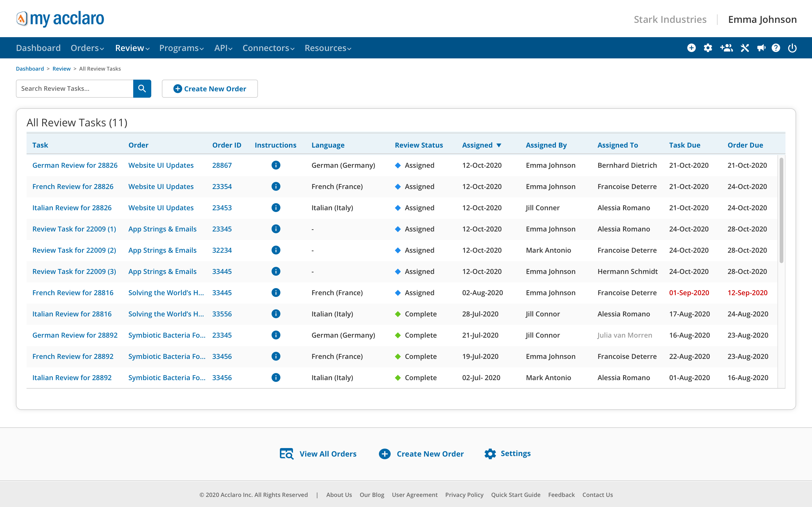
Task: Click the magnifier search button
Action: point(142,88)
